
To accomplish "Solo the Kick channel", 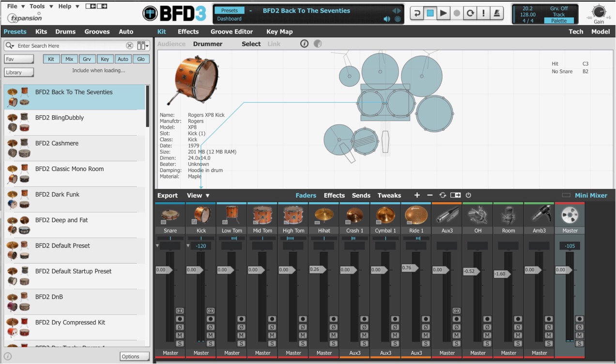I will (x=211, y=344).
